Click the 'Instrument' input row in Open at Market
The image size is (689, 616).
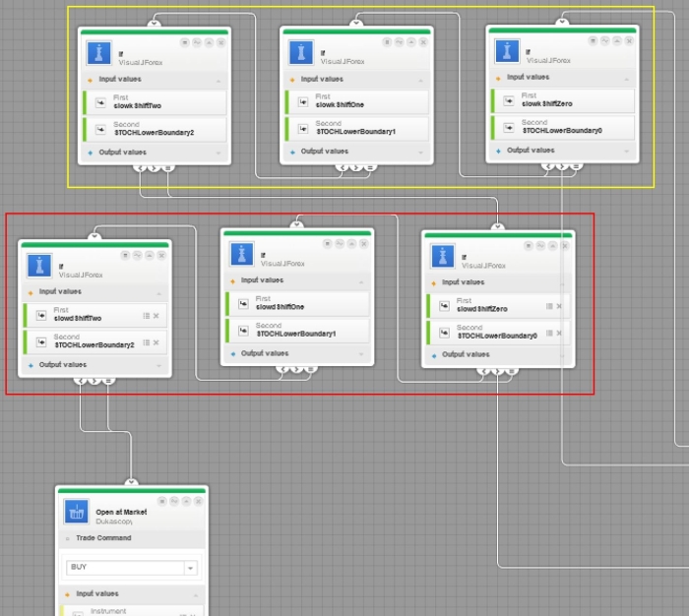pos(132,611)
